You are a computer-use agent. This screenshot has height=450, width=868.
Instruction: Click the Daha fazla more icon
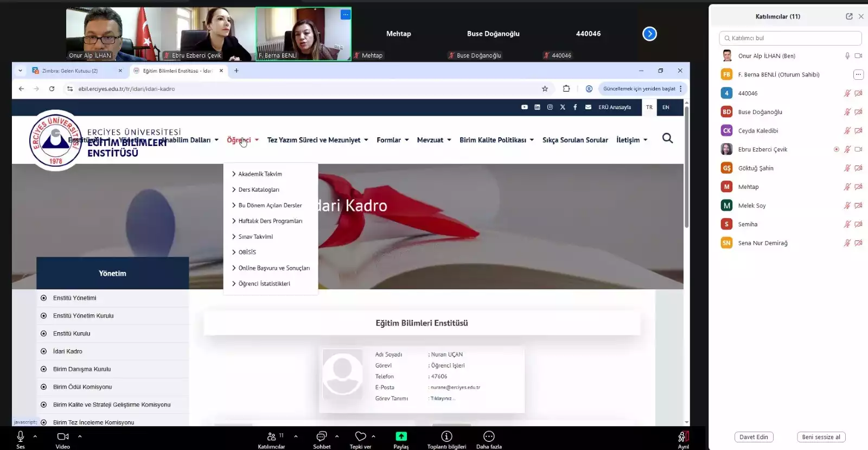click(489, 436)
